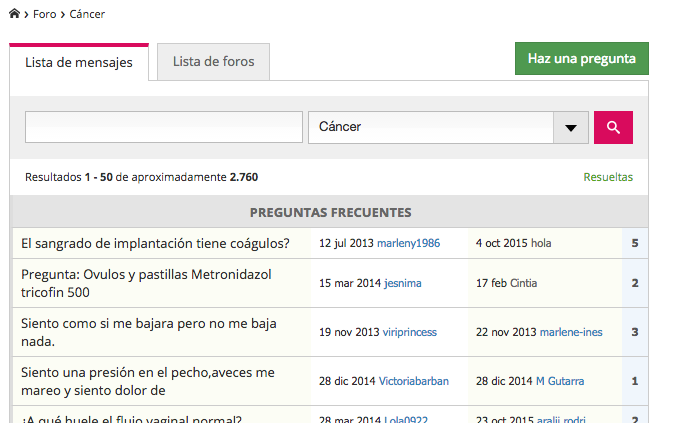View user profile M Gutarra
Viewport: 679px width, 423px height.
(x=560, y=381)
